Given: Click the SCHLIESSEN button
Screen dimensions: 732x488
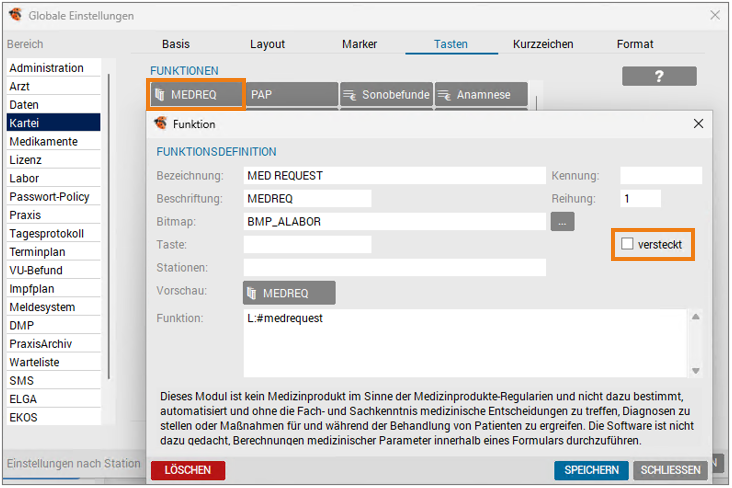Looking at the screenshot, I should click(670, 470).
